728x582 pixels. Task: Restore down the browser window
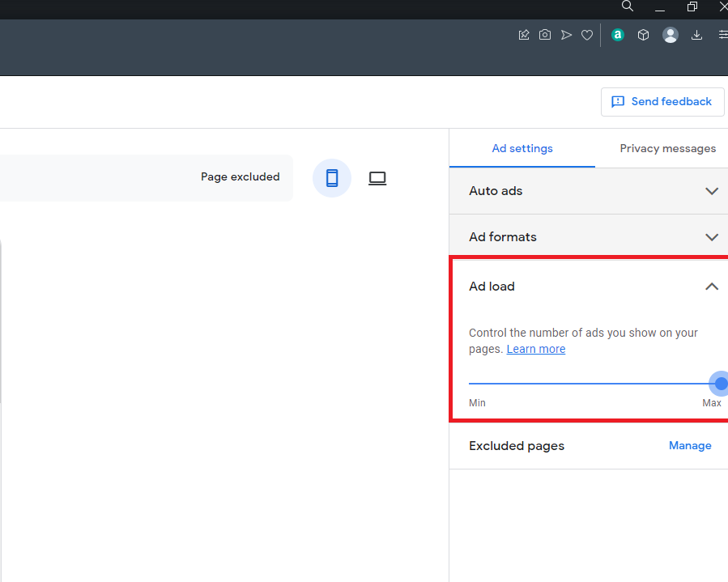point(692,6)
